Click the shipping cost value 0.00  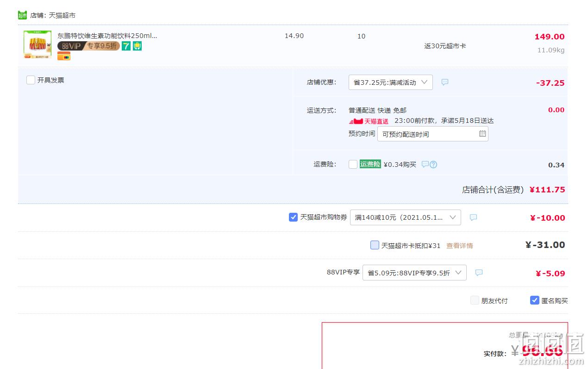coord(556,110)
